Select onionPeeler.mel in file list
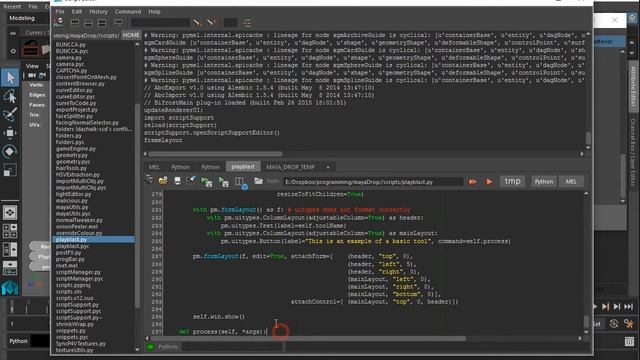The image size is (640, 360). click(x=77, y=227)
